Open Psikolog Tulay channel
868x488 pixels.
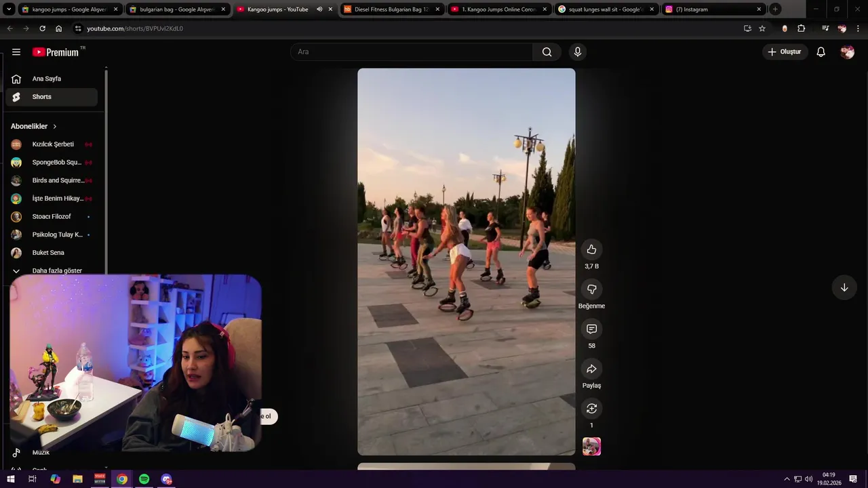pos(52,235)
